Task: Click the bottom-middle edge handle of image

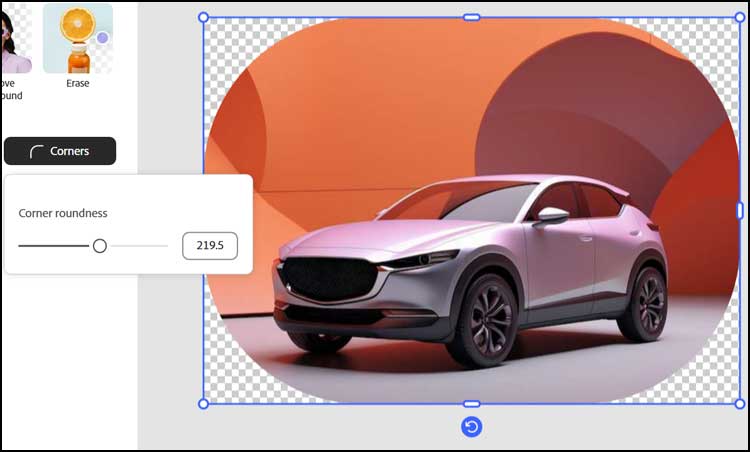Action: tap(472, 404)
